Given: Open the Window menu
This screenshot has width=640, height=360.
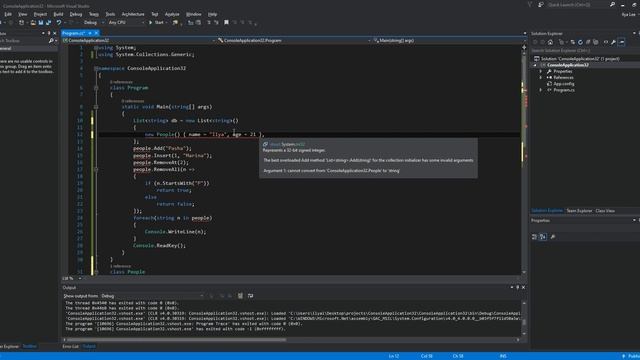Looking at the screenshot, I should click(193, 14).
